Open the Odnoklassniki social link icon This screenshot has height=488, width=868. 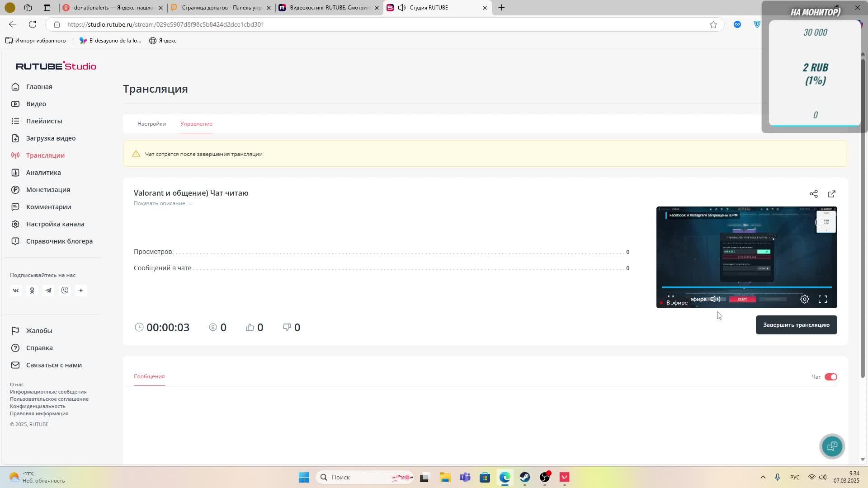tap(32, 291)
